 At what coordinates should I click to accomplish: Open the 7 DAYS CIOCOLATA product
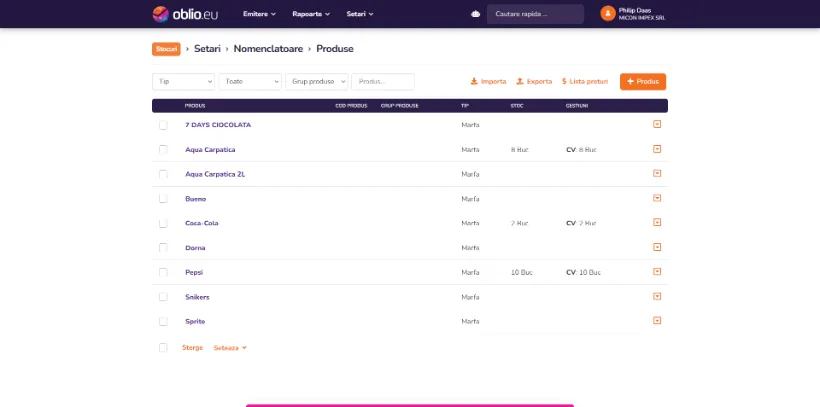(218, 125)
